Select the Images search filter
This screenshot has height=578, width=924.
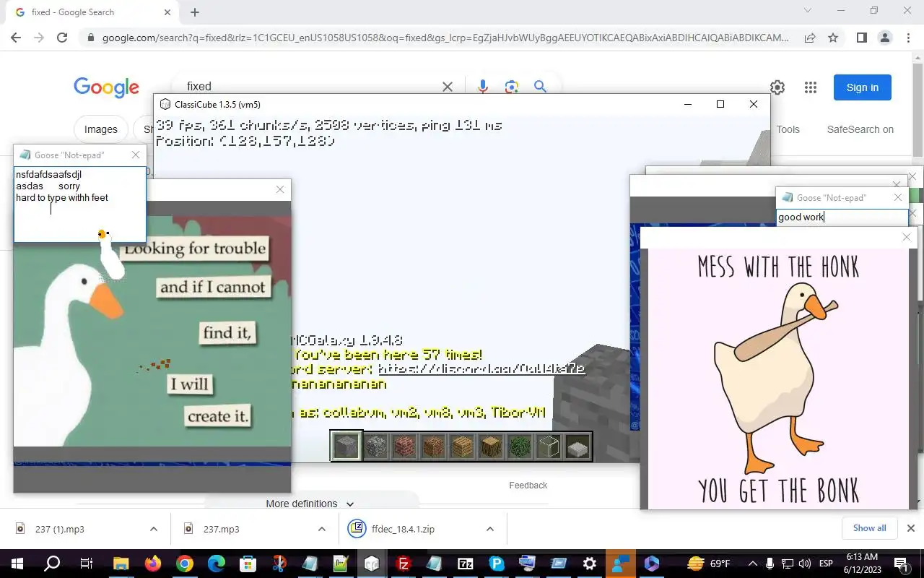point(100,129)
